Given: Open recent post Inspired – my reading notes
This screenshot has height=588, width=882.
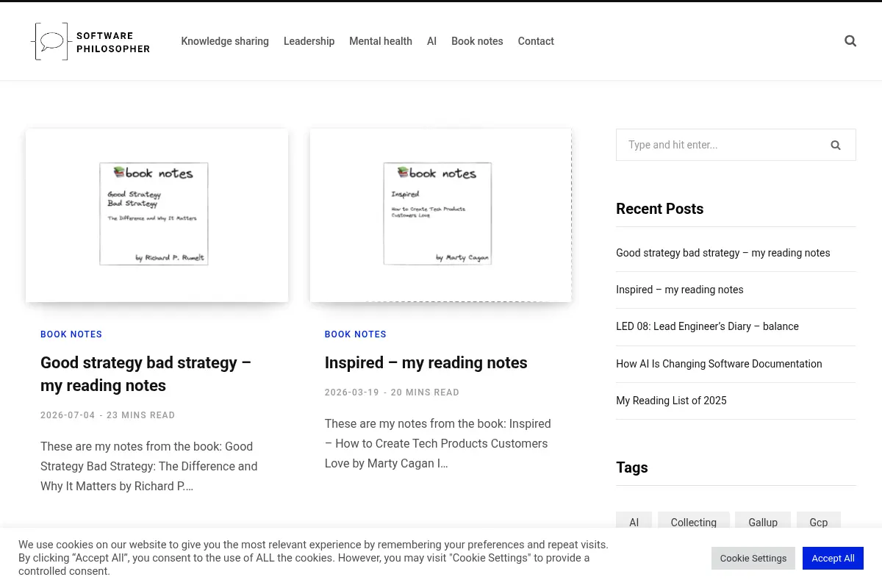Looking at the screenshot, I should coord(680,290).
